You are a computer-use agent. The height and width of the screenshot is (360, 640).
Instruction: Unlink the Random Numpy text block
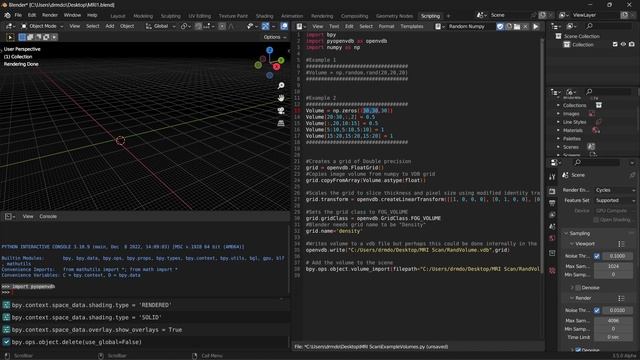point(525,27)
